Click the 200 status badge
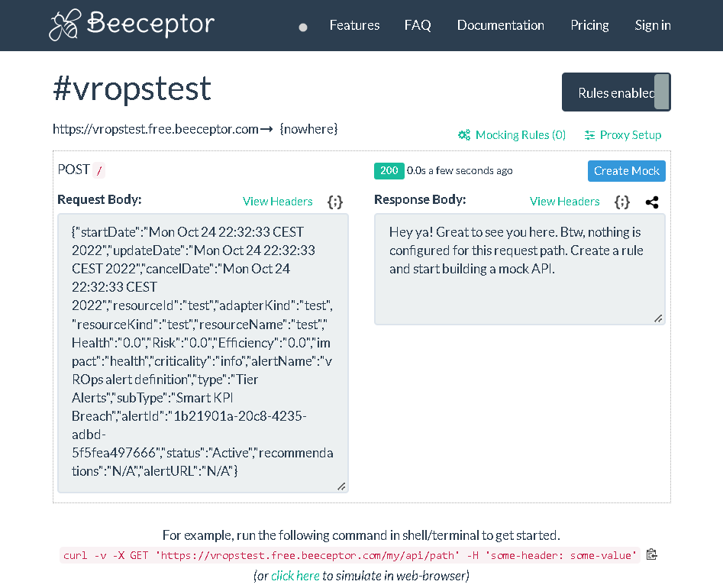Viewport: 723px width, 588px height. pyautogui.click(x=389, y=170)
